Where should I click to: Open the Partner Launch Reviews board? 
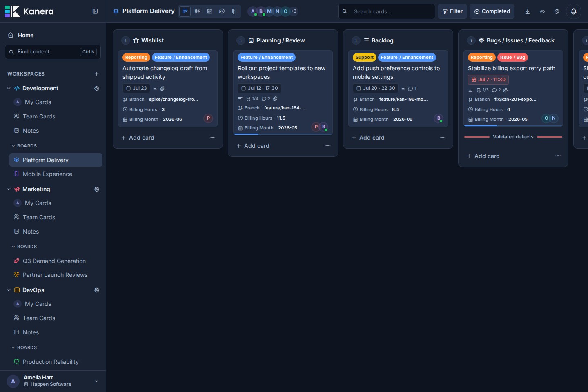pos(56,275)
